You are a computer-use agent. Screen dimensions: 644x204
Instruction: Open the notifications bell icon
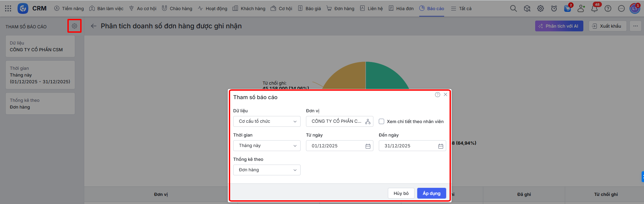point(594,8)
